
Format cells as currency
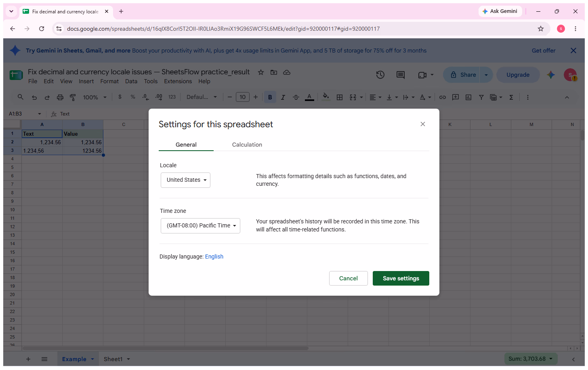[x=120, y=97]
